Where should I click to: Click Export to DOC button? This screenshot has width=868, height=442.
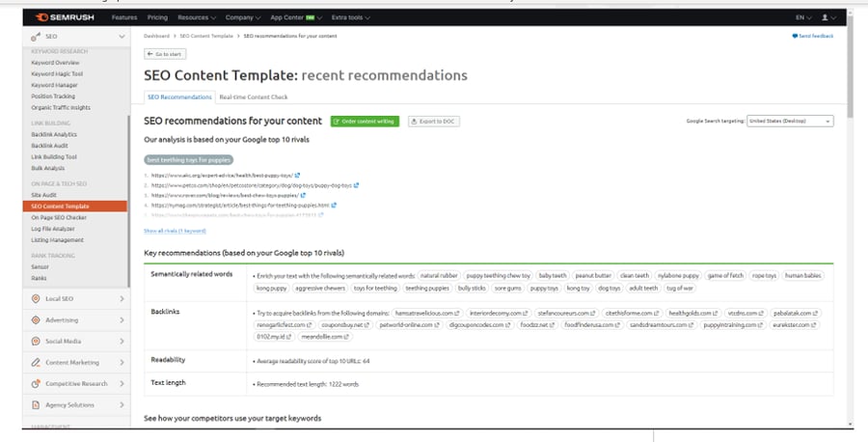click(434, 122)
